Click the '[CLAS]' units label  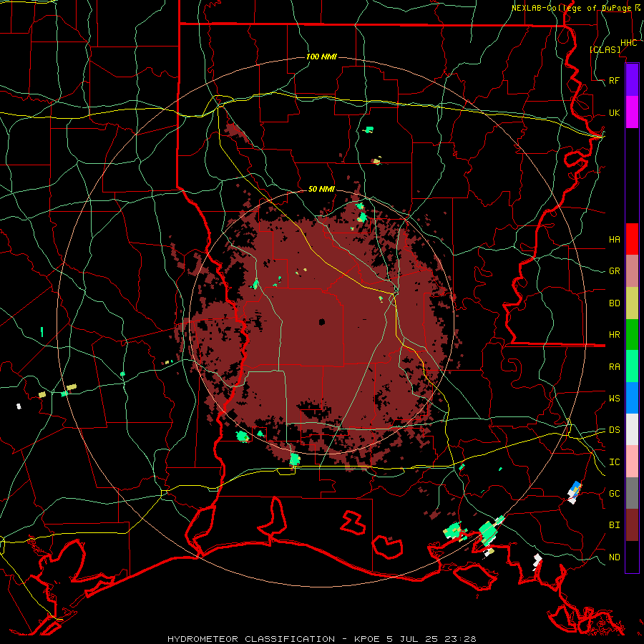(x=605, y=49)
